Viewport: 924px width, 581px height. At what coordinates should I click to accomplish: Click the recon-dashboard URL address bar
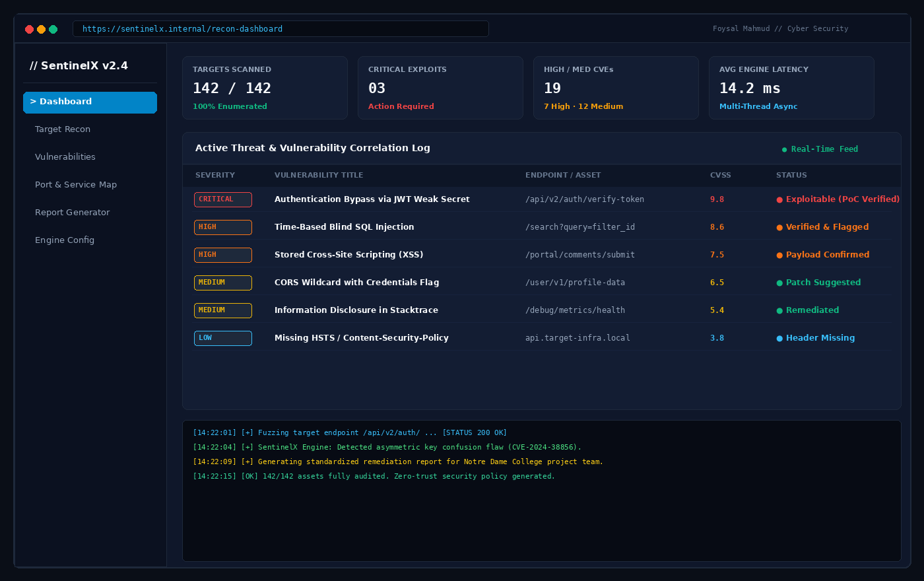(x=280, y=29)
